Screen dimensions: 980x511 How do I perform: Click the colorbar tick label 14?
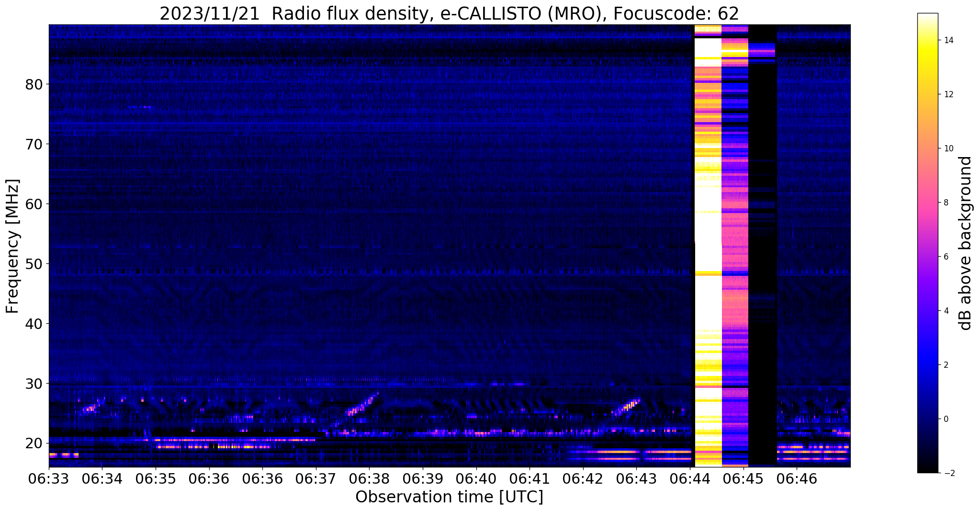click(949, 40)
